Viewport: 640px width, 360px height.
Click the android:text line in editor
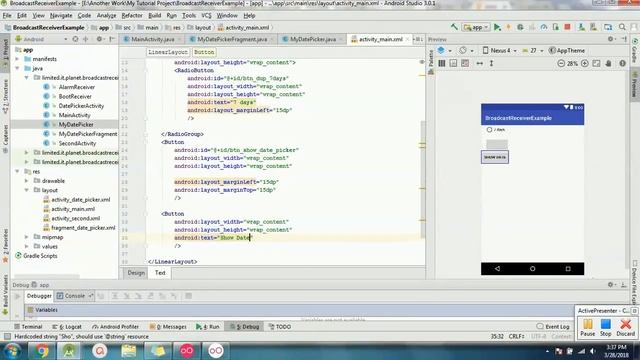click(x=213, y=238)
